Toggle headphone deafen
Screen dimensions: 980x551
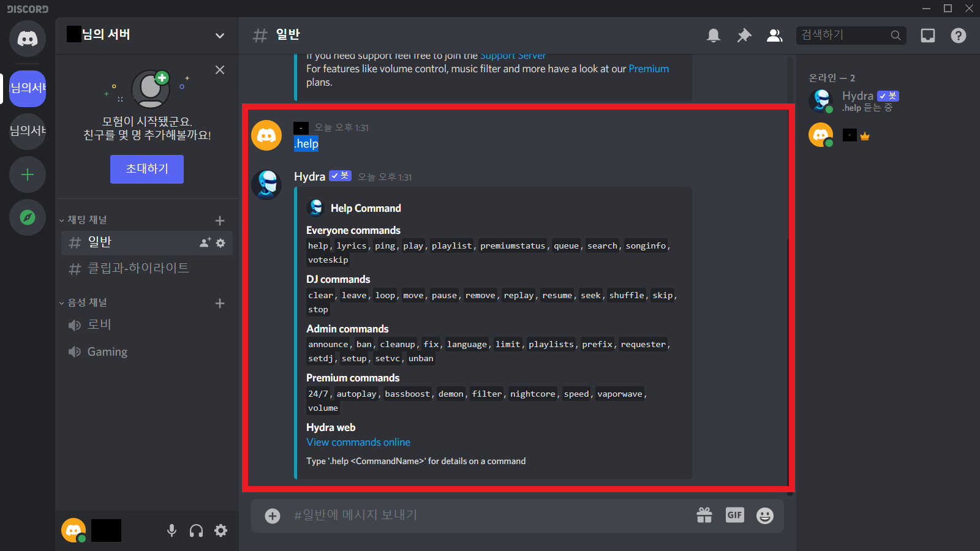click(196, 531)
